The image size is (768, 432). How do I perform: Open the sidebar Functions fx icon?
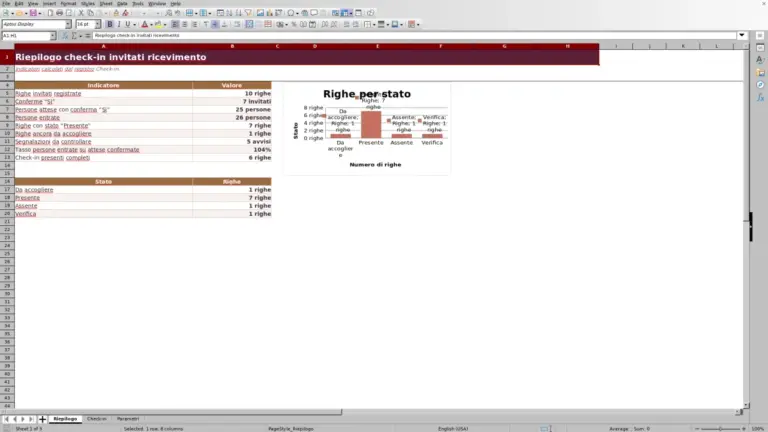click(760, 97)
